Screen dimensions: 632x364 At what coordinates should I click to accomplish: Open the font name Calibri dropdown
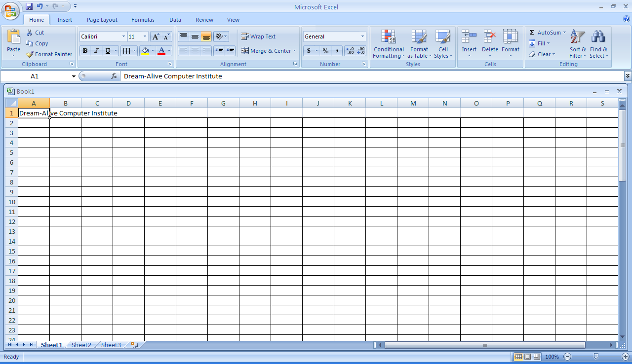123,36
